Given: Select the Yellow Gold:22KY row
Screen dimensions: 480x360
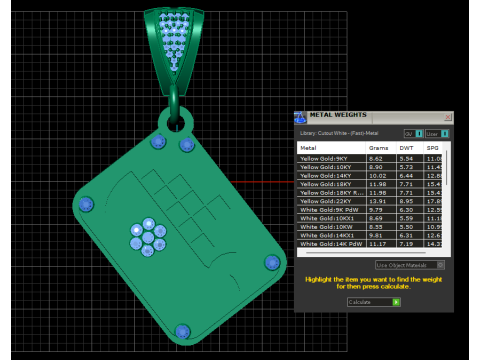Looking at the screenshot, I should [370, 201].
